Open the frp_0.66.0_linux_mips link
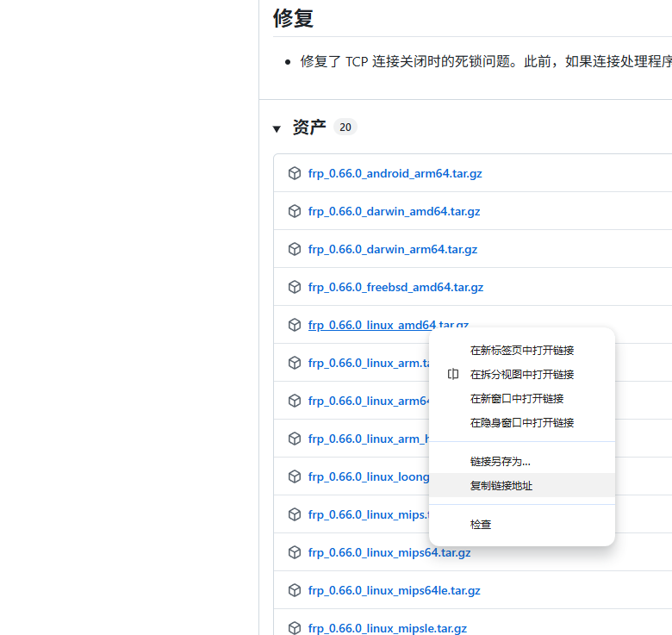Screen dimensions: 672x635 tap(369, 514)
